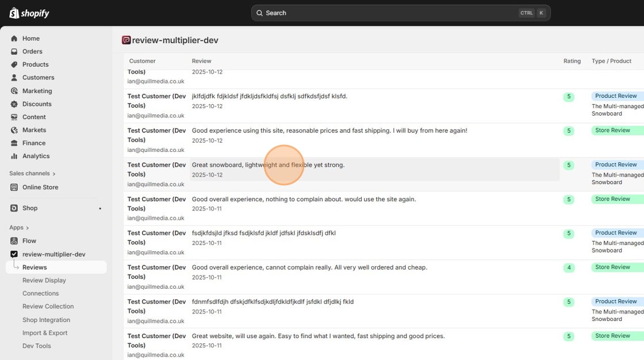Open Review Collection page
644x360 pixels.
(48, 307)
